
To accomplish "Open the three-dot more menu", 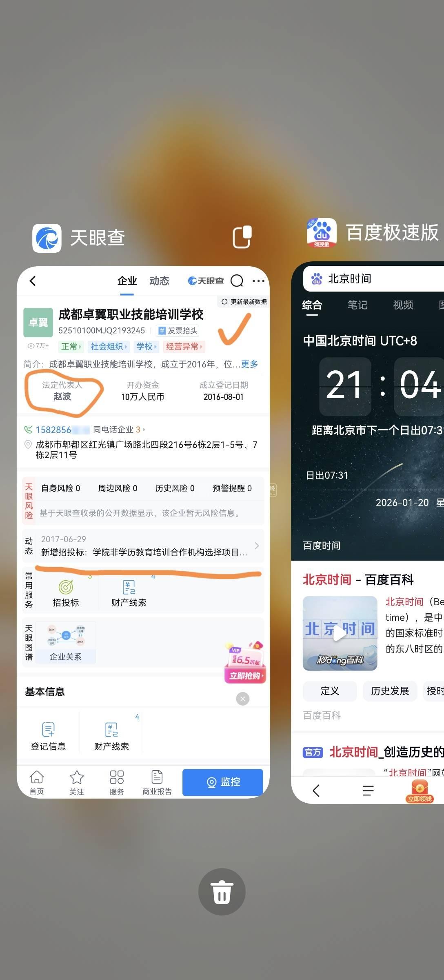I will [258, 281].
